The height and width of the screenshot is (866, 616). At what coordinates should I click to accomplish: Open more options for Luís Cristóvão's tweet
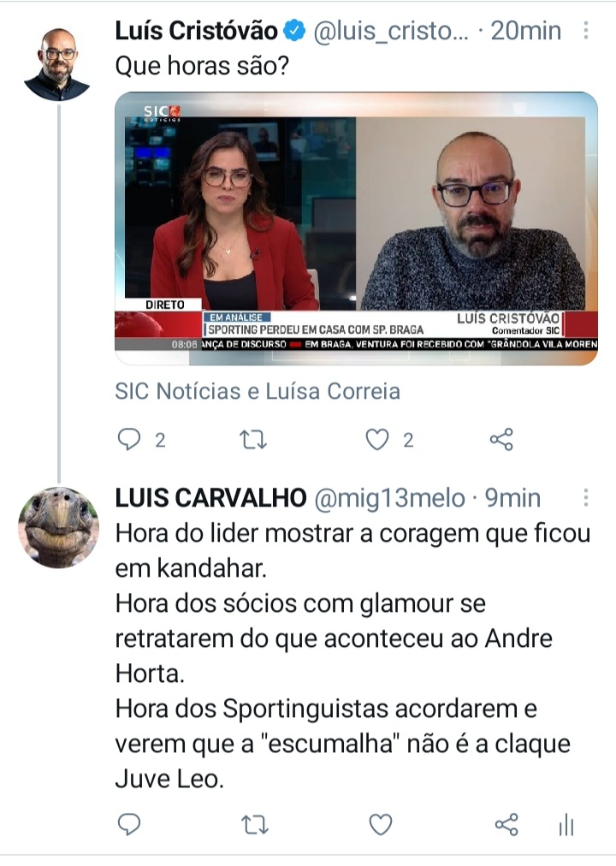coord(586,30)
